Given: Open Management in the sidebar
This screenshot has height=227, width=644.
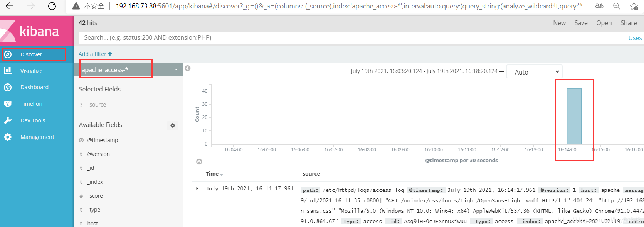Looking at the screenshot, I should point(37,137).
